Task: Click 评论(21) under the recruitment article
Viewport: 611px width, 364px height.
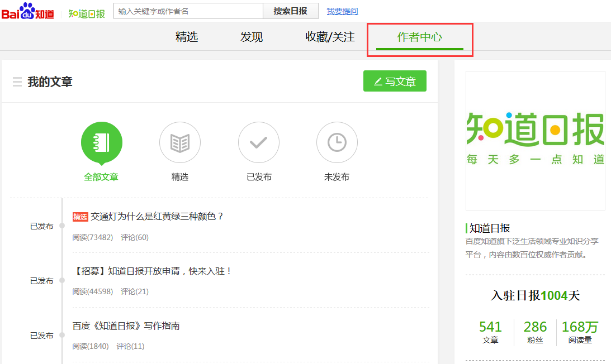Action: (x=134, y=291)
